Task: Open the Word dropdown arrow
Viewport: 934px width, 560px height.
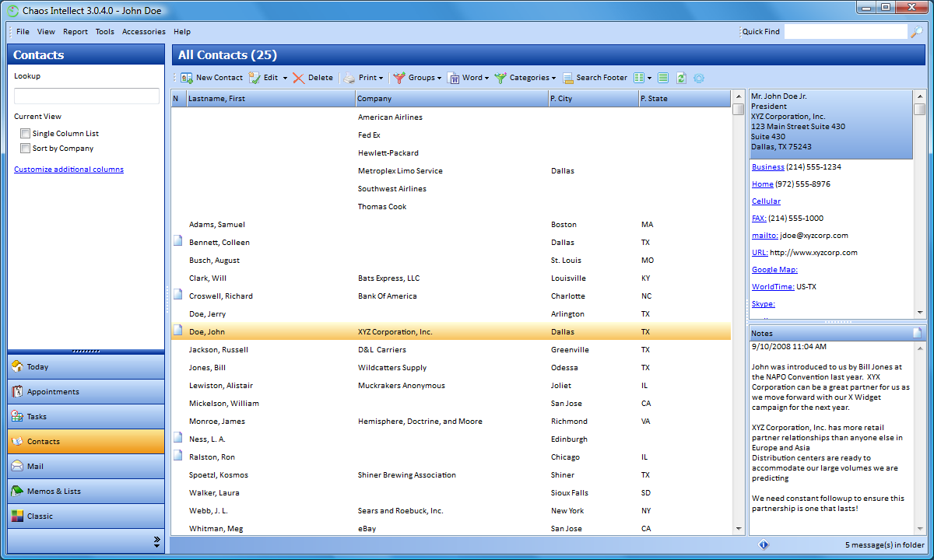Action: pyautogui.click(x=486, y=79)
